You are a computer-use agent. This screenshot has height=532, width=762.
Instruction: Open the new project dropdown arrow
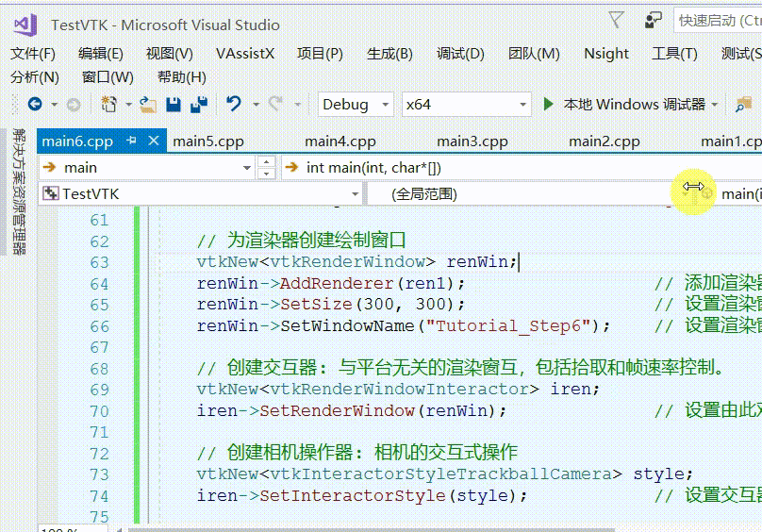(128, 105)
